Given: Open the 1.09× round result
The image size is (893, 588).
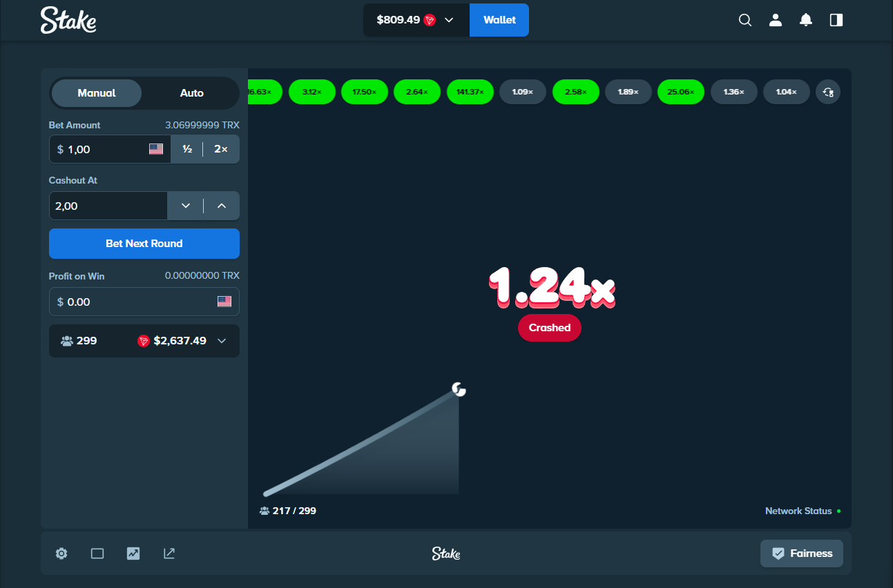Looking at the screenshot, I should tap(523, 92).
